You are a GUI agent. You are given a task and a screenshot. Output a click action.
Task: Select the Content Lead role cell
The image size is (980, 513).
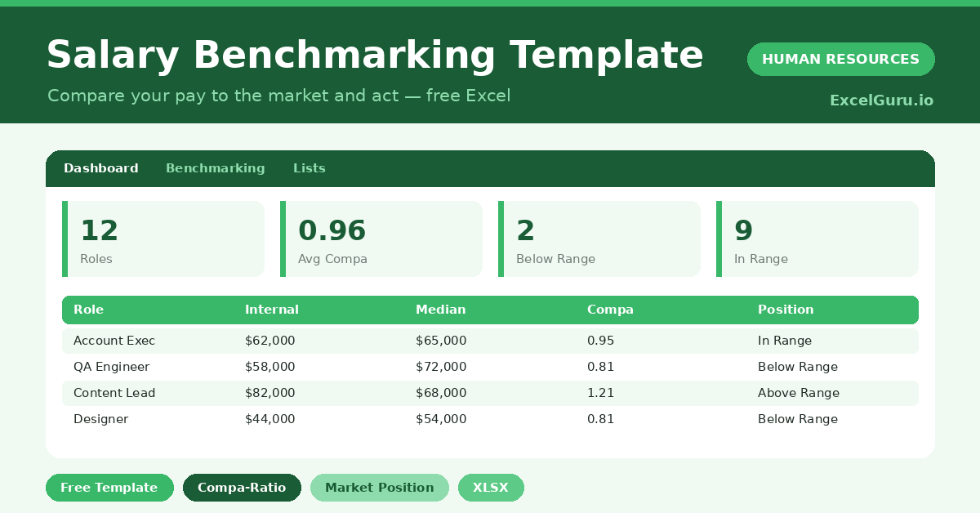(x=114, y=393)
